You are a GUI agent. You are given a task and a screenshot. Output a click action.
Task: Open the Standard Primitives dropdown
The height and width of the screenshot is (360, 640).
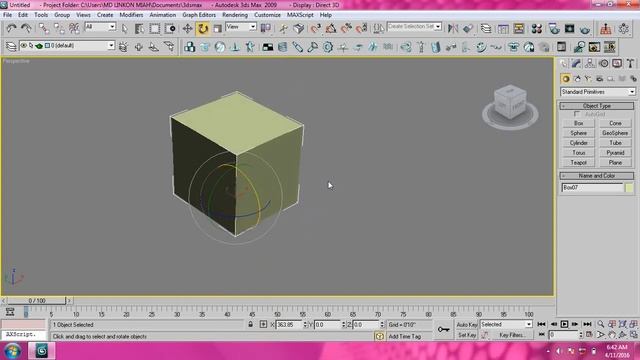(x=598, y=92)
